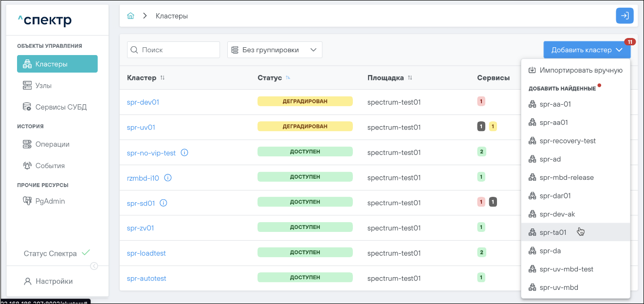
Task: Open the spr-dev01 cluster link
Action: point(143,102)
